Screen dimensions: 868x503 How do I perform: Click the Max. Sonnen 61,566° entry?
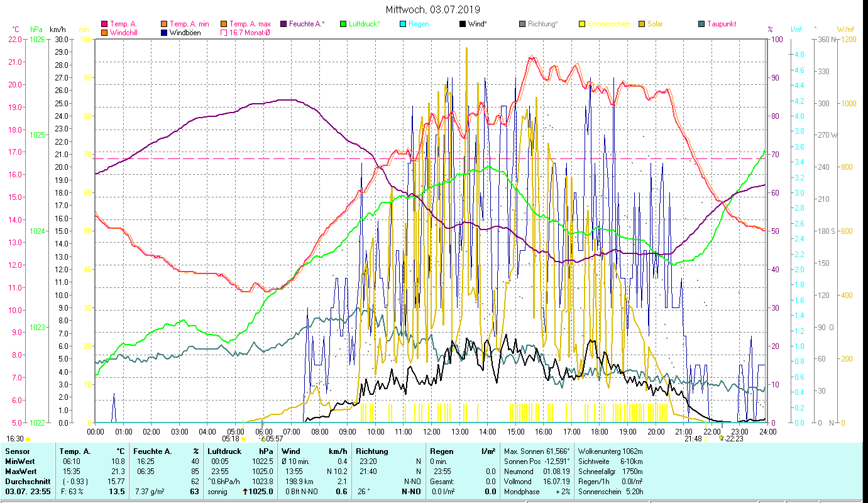click(x=537, y=451)
